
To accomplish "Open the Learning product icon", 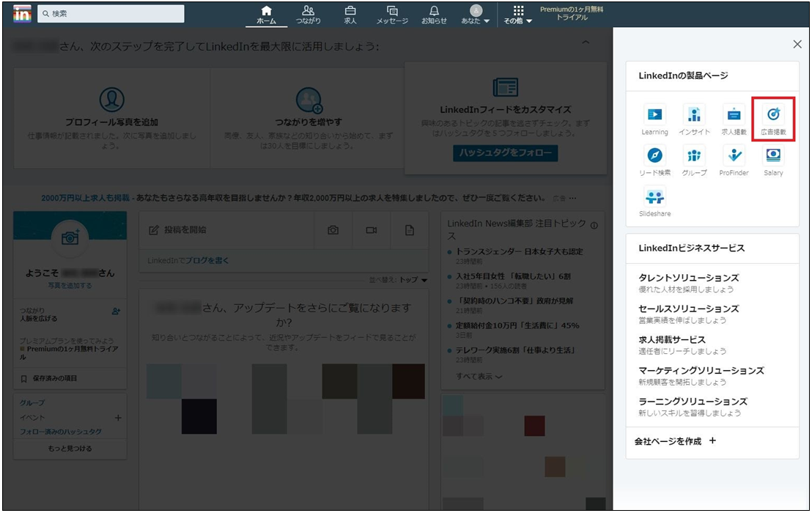I will [654, 114].
